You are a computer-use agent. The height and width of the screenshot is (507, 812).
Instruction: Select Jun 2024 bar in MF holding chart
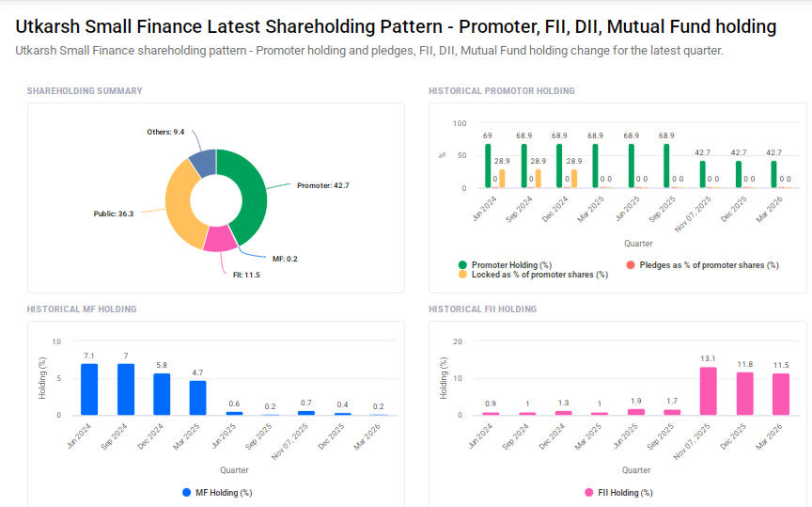89,389
